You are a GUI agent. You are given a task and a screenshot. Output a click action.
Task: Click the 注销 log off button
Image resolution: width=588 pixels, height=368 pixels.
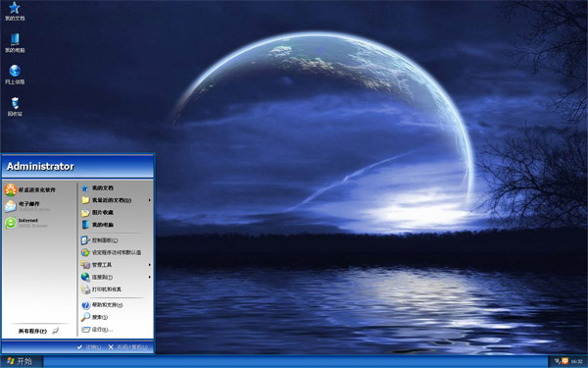tap(89, 347)
